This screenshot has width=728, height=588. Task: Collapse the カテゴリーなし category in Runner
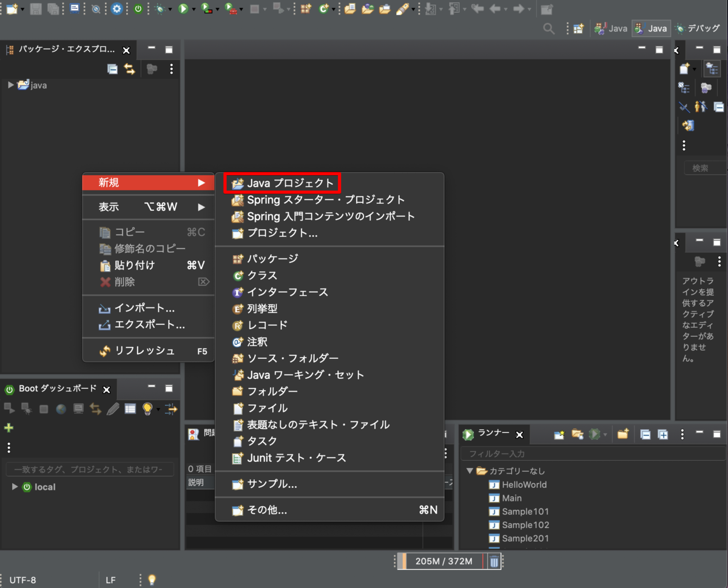click(x=470, y=471)
